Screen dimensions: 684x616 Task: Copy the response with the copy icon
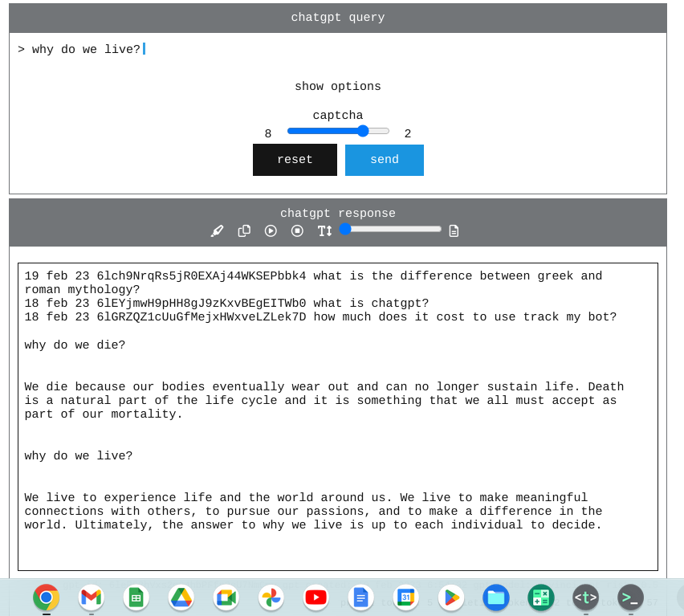pos(244,230)
